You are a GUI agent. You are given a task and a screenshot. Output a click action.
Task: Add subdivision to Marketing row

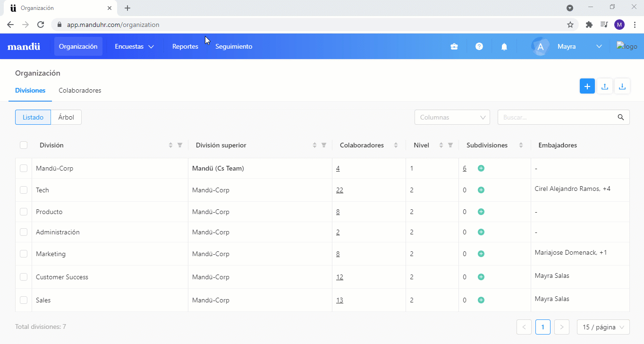[481, 254]
